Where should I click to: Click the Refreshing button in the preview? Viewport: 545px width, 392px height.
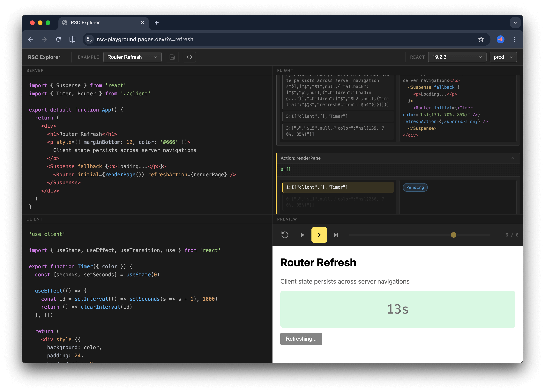click(301, 339)
